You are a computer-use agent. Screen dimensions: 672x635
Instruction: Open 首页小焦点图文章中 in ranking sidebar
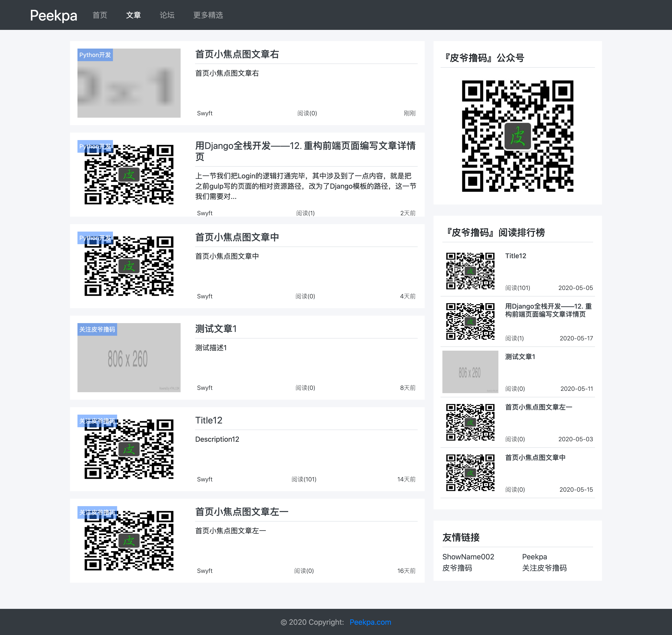[x=535, y=458]
